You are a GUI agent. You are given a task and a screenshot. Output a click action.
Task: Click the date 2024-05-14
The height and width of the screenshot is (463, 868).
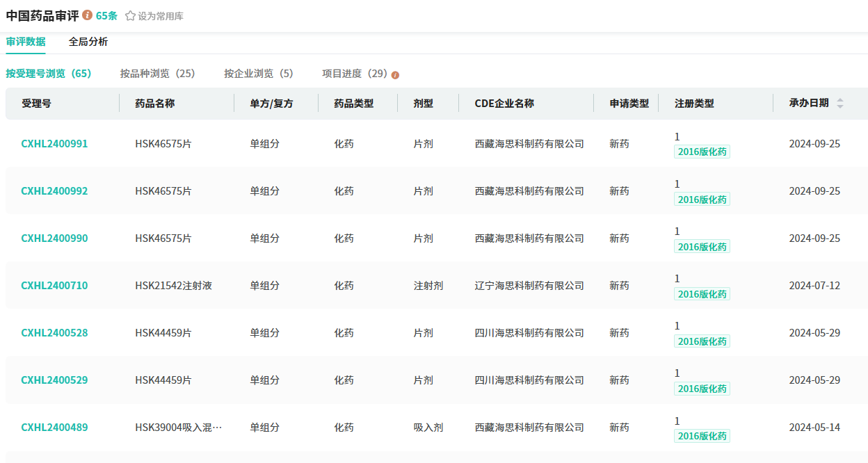[814, 428]
